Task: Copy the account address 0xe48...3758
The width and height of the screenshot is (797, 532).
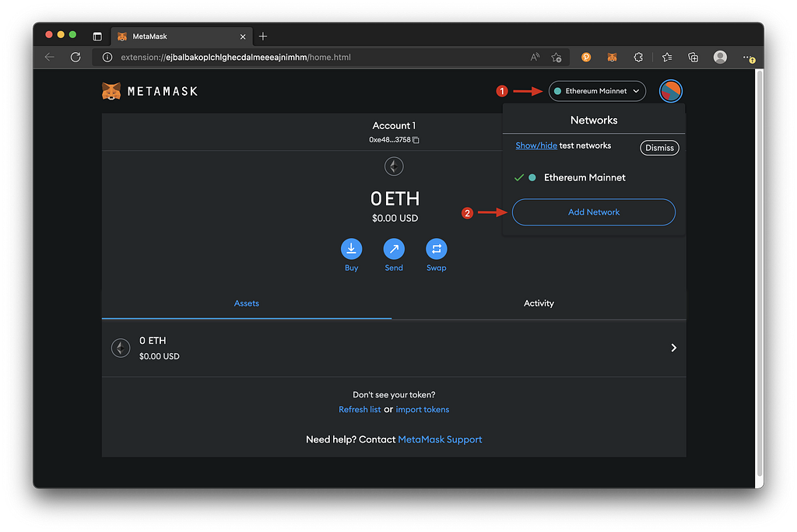Action: pos(416,140)
